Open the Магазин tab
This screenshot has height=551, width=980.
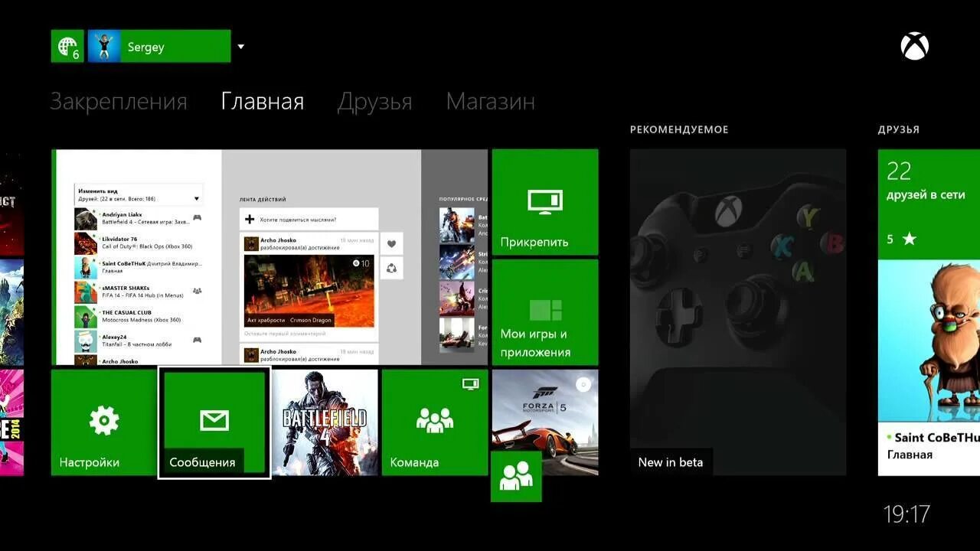490,101
